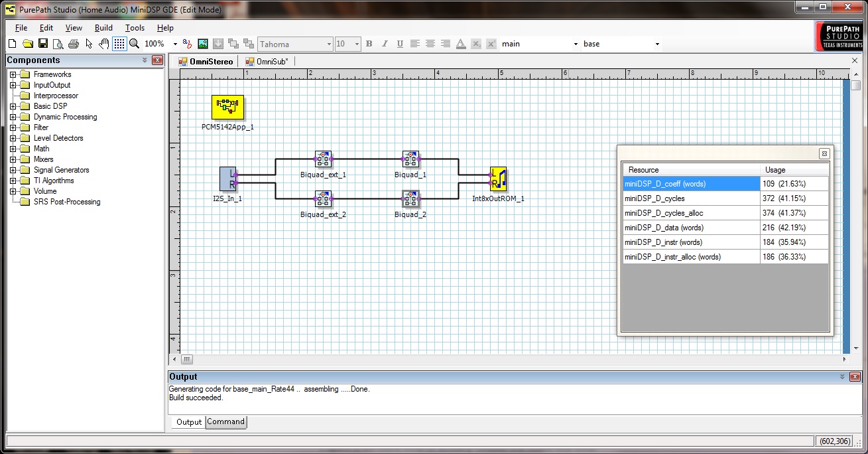Viewport: 868px width, 454px height.
Task: Click the bring to front icon
Action: point(233,44)
